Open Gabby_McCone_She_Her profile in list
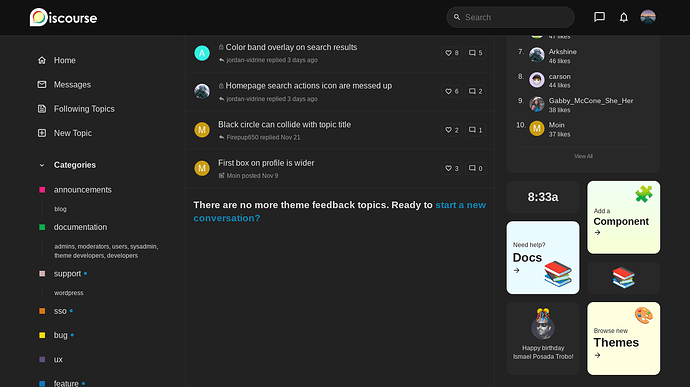This screenshot has width=690, height=387. tap(591, 100)
